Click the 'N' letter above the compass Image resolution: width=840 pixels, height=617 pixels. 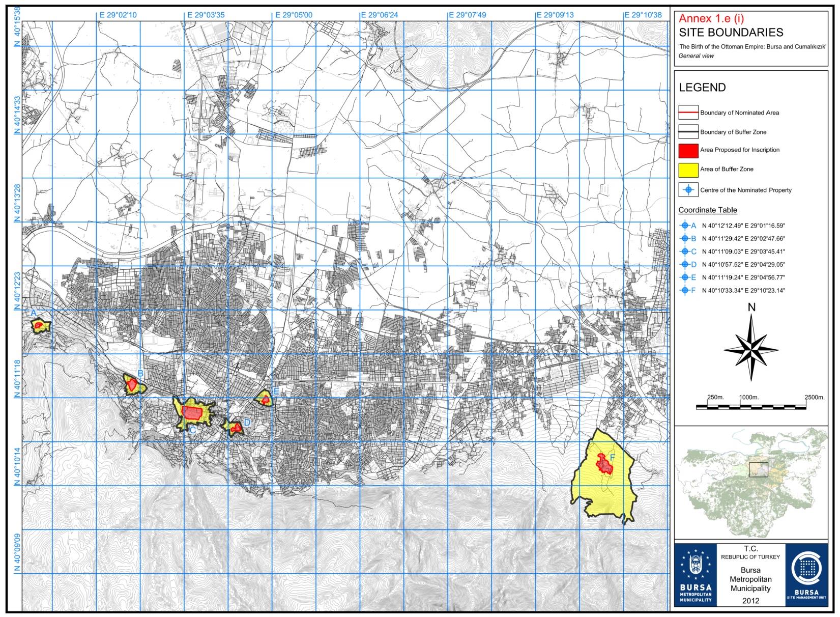point(751,307)
